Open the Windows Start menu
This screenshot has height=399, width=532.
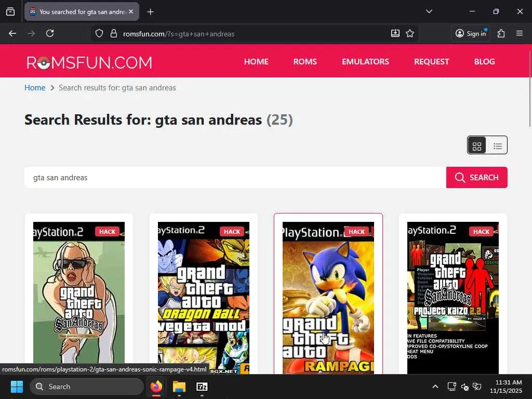pos(17,387)
